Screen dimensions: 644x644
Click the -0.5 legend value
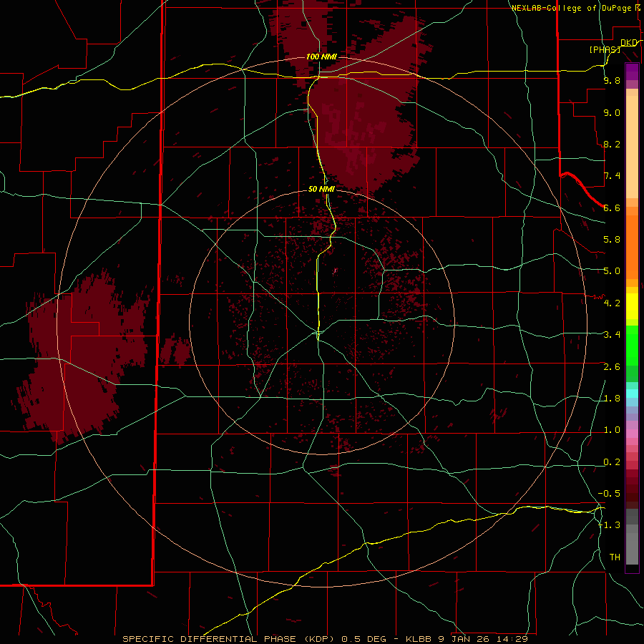pos(609,494)
